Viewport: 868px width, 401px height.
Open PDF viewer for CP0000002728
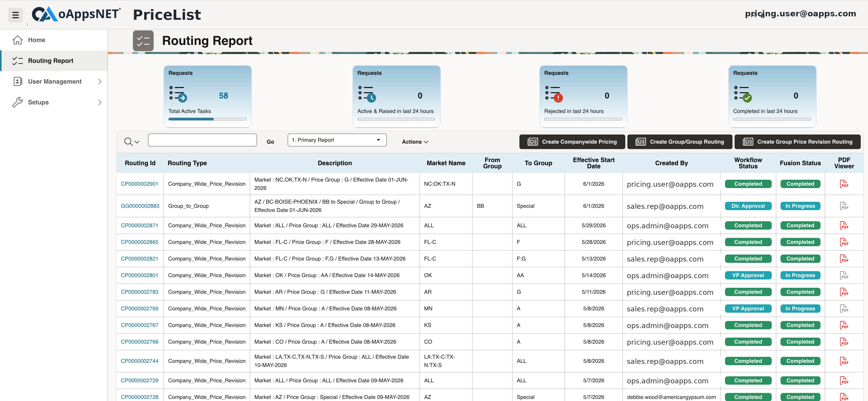pyautogui.click(x=844, y=397)
